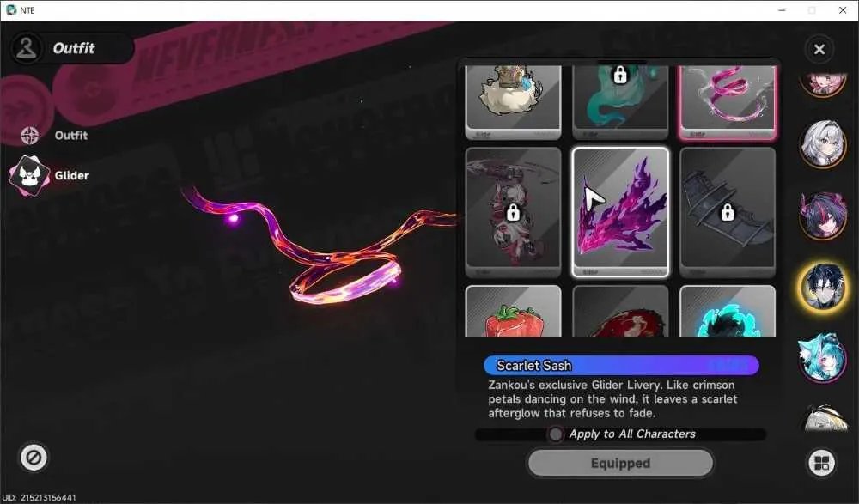This screenshot has height=504, width=859.
Task: Open the four-square grid icon at bottom right
Action: click(x=821, y=463)
